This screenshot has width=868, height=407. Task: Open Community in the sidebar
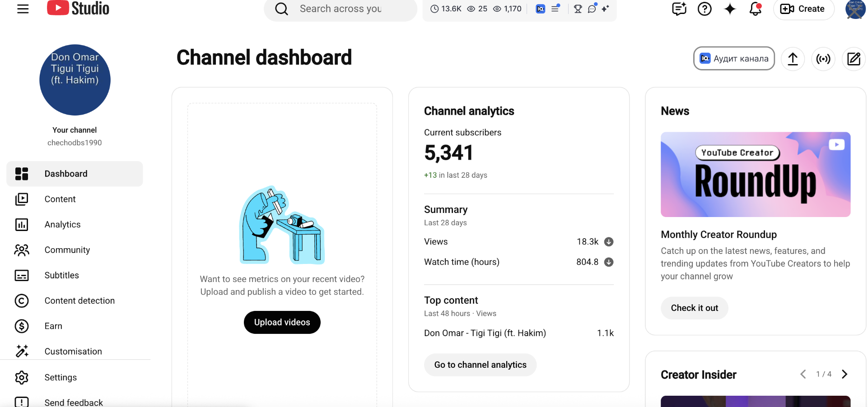pos(75,250)
